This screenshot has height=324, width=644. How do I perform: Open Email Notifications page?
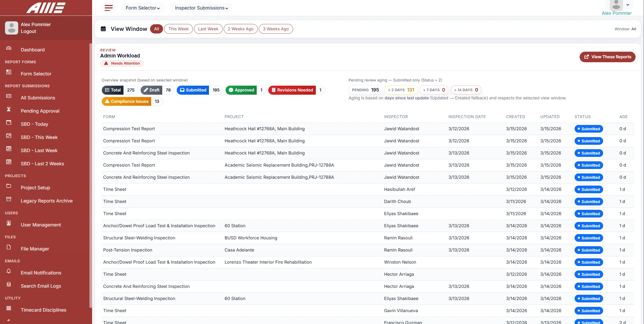coord(41,273)
